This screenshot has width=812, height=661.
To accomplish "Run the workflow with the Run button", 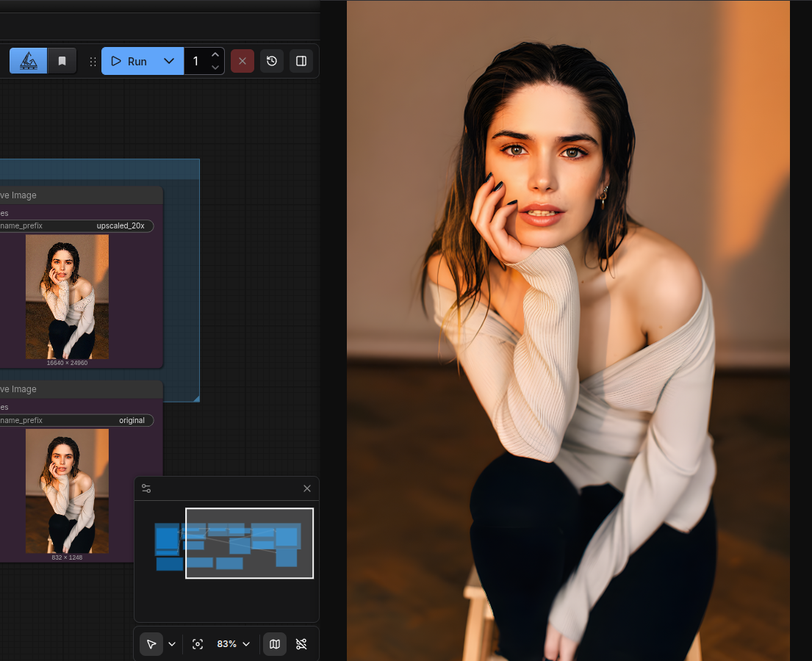I will (129, 61).
